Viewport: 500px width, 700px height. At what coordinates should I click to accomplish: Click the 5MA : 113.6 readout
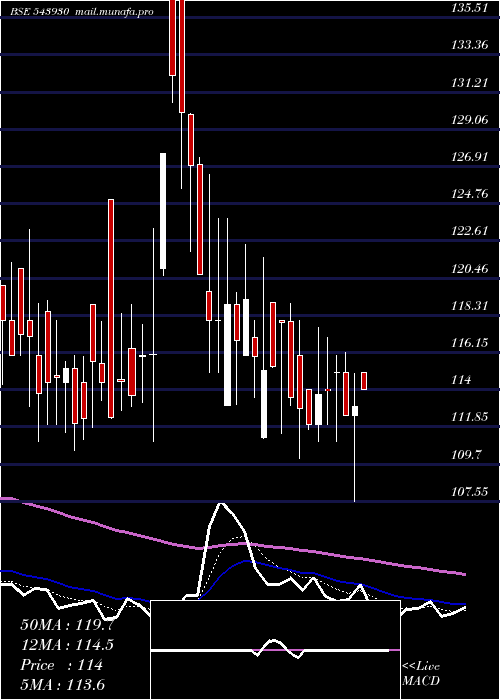point(62,684)
